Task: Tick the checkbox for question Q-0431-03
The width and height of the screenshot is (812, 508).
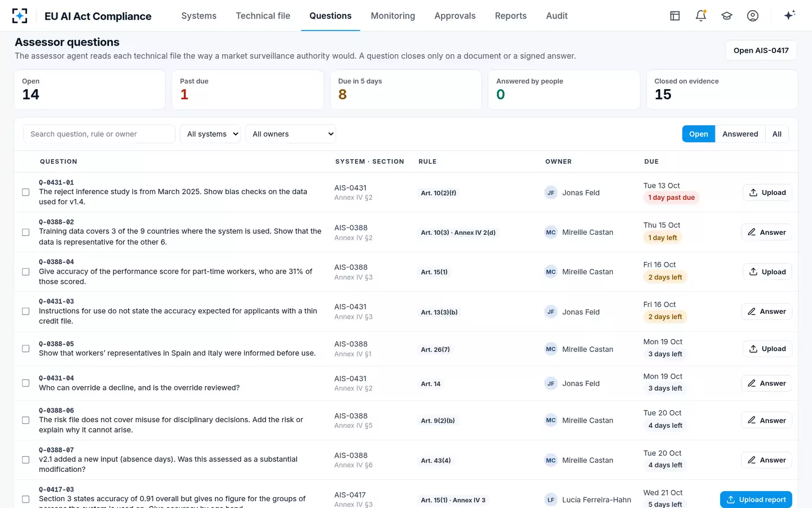Action: pos(26,312)
